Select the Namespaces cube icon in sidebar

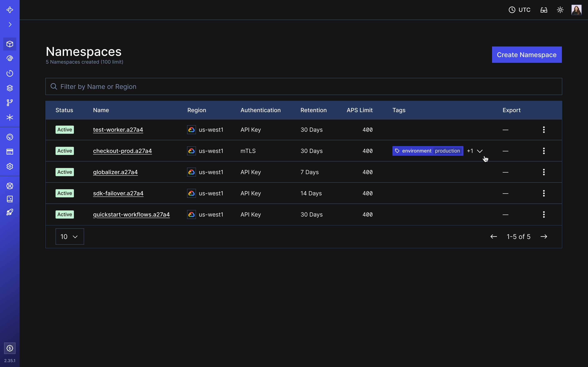[10, 44]
